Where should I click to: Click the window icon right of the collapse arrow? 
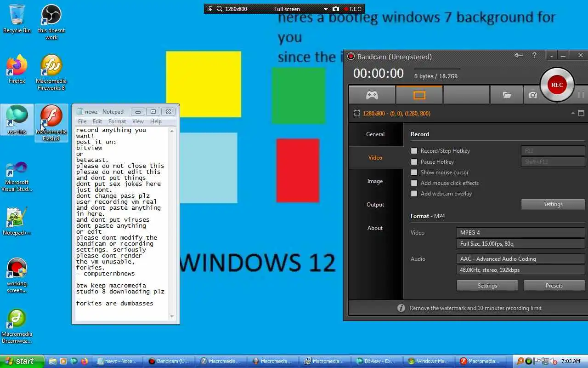point(581,113)
